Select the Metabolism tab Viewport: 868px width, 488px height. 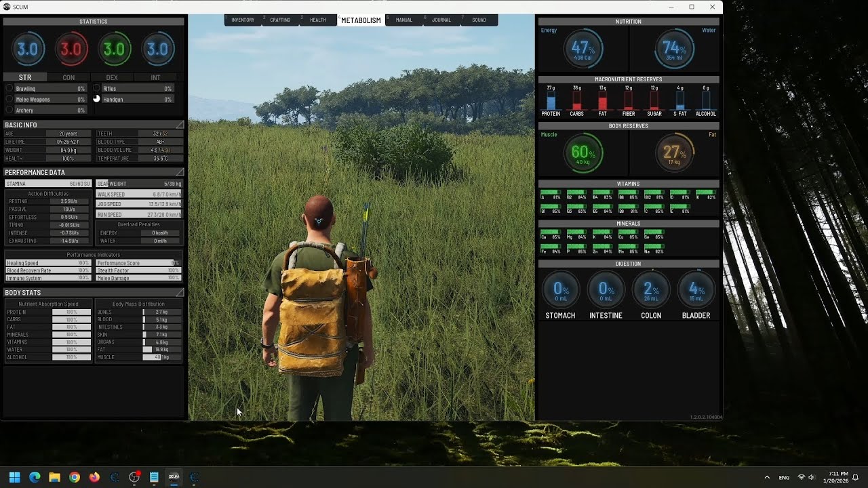(x=361, y=20)
